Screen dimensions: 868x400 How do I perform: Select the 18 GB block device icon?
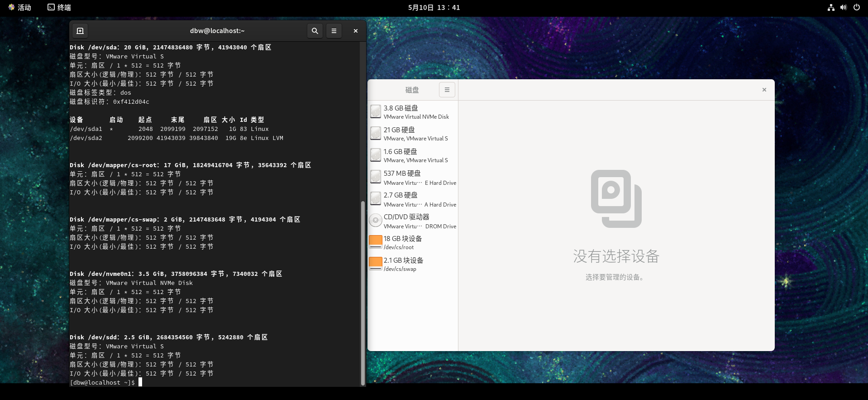[x=376, y=242]
